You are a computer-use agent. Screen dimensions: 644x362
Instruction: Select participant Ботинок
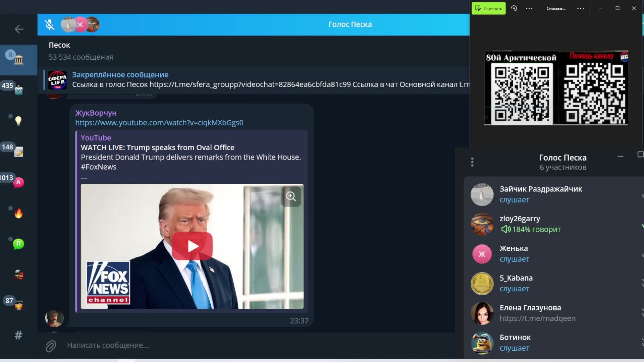(x=553, y=343)
